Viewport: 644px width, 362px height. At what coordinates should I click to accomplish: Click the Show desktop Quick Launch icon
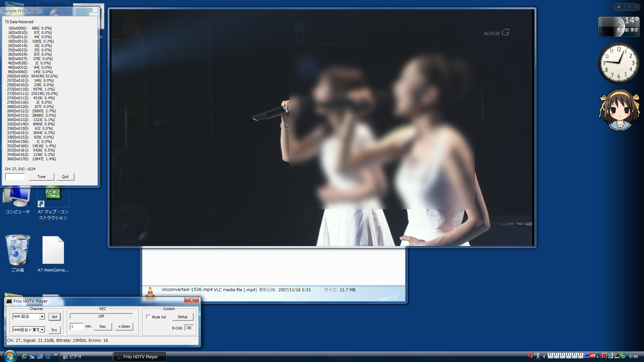coord(40,356)
